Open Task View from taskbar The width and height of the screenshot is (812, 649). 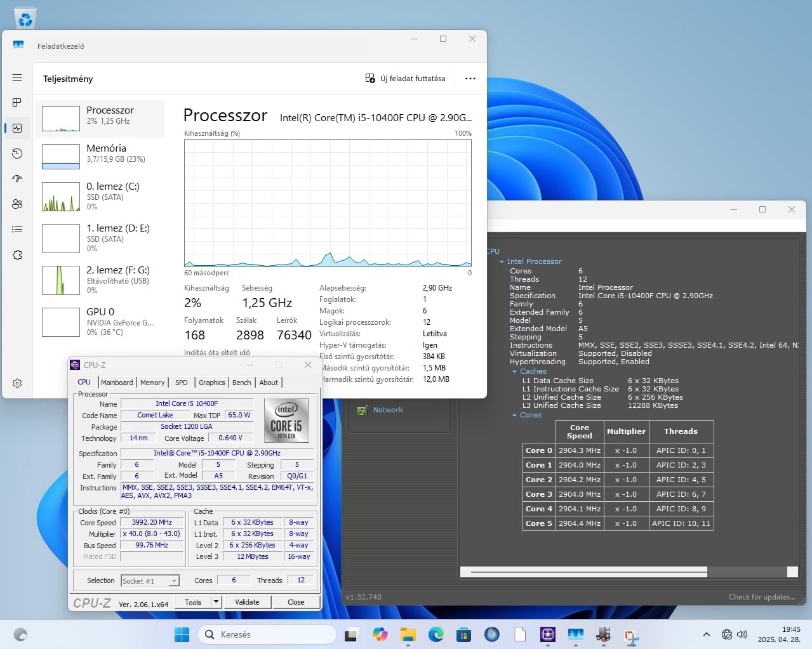click(x=351, y=634)
